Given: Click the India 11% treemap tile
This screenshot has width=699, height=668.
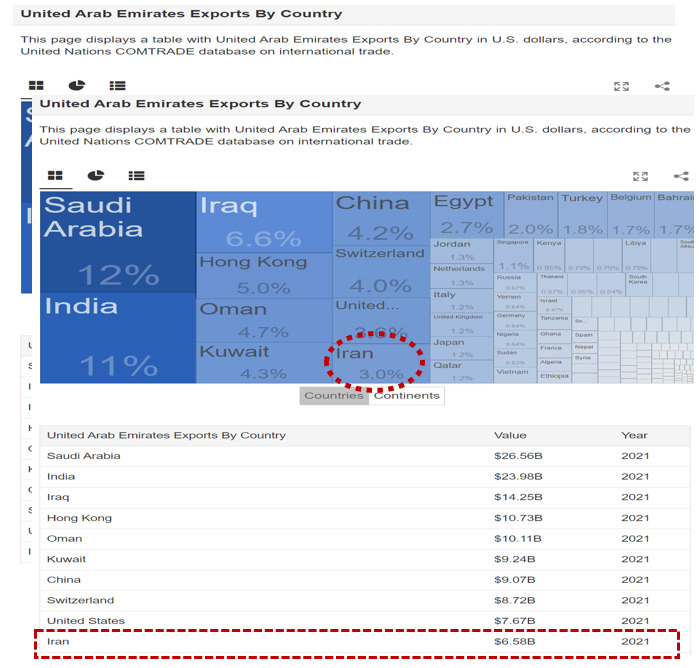Looking at the screenshot, I should coord(118,338).
